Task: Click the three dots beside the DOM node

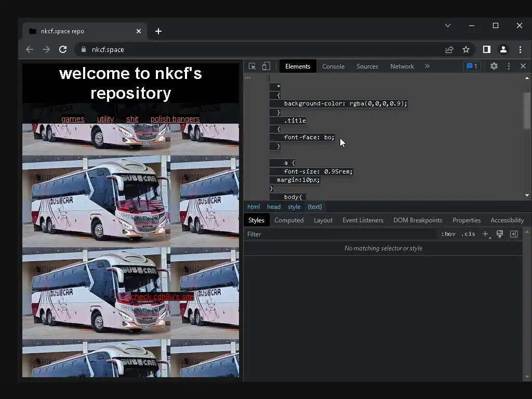Action: tap(248, 78)
